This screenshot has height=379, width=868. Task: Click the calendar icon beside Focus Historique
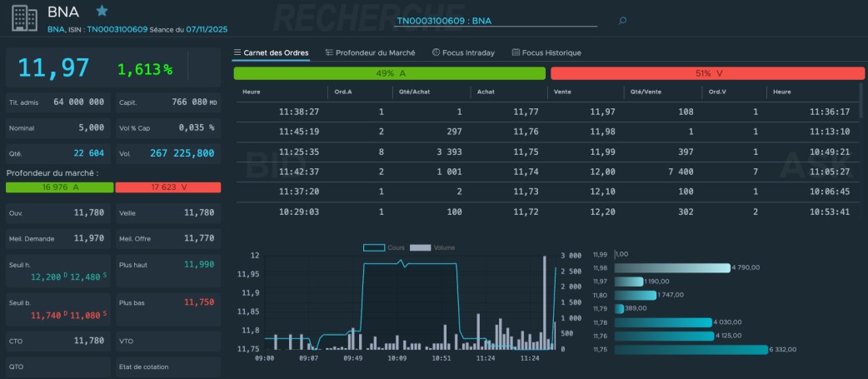point(516,52)
